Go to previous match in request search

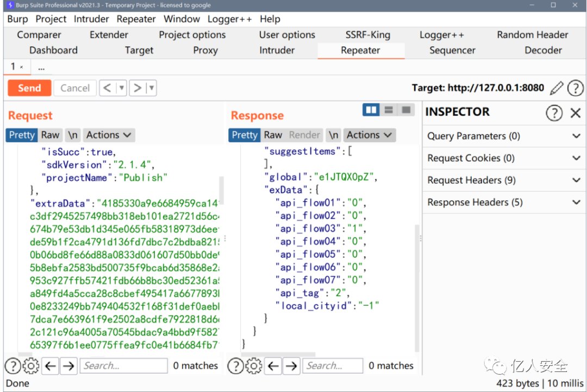(51, 366)
